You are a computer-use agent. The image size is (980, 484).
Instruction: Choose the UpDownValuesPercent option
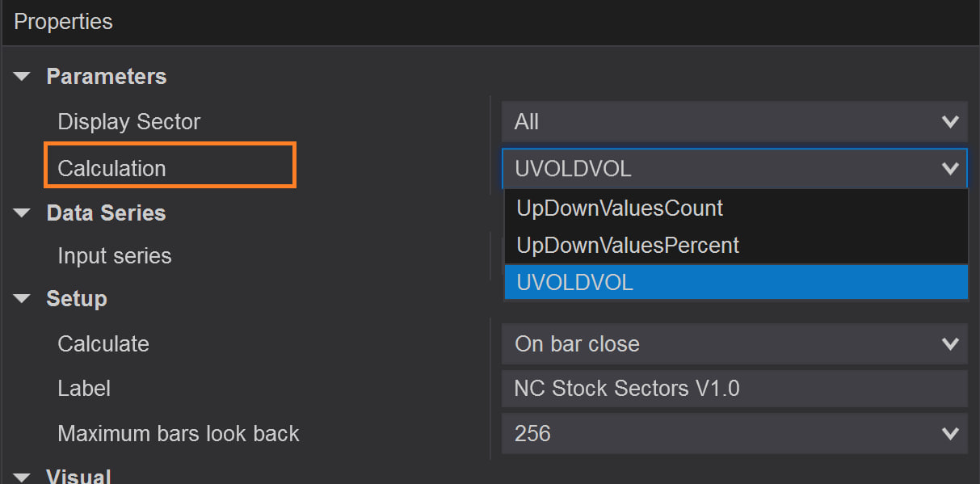(628, 245)
